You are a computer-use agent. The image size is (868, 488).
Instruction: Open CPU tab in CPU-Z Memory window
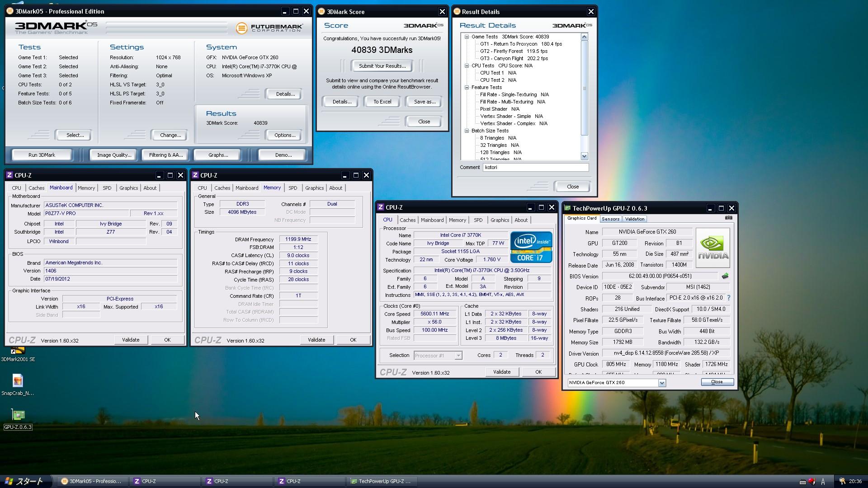tap(202, 188)
